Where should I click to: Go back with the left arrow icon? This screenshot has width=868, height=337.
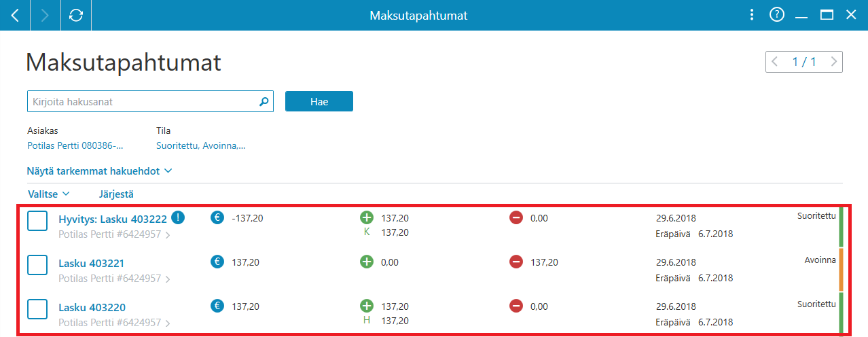[x=15, y=15]
